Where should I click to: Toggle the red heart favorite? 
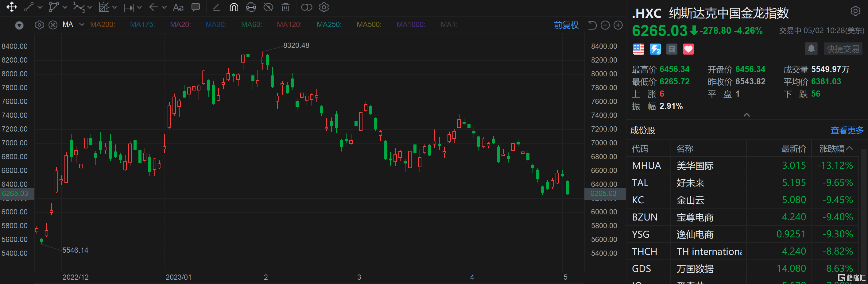coord(688,49)
